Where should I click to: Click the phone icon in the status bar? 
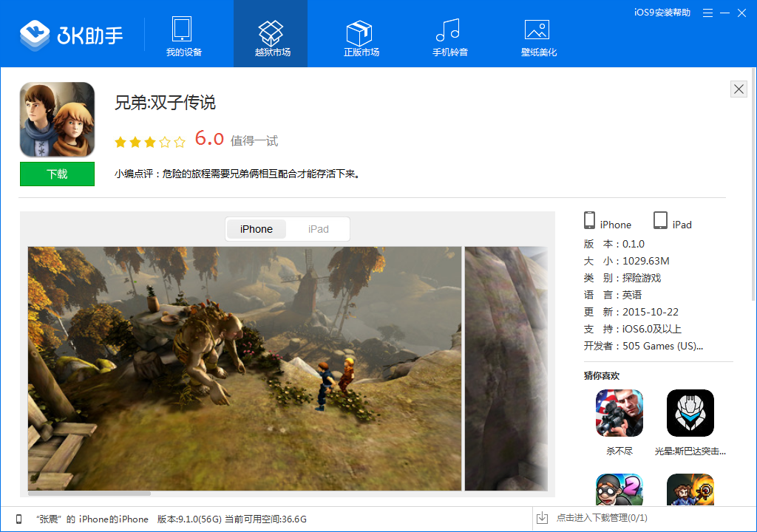click(18, 519)
